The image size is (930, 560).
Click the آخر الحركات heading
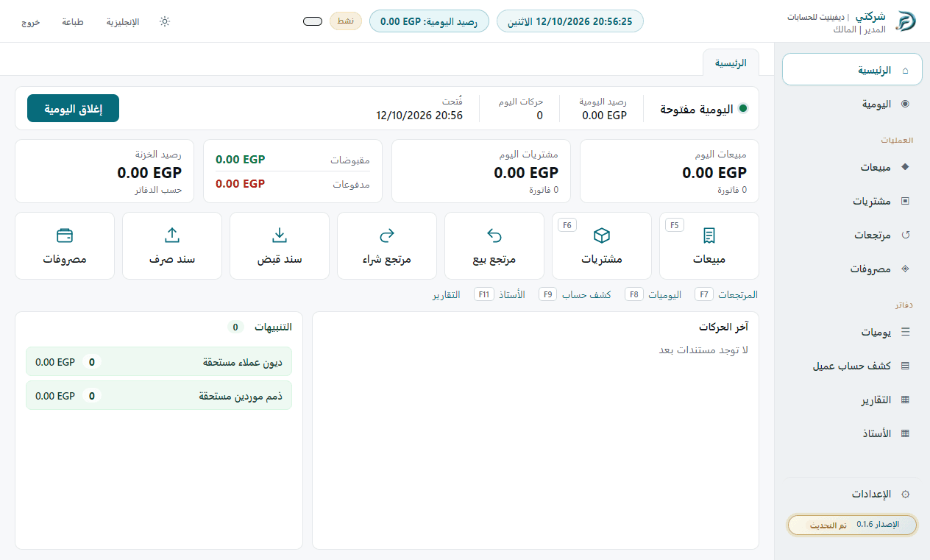click(723, 327)
